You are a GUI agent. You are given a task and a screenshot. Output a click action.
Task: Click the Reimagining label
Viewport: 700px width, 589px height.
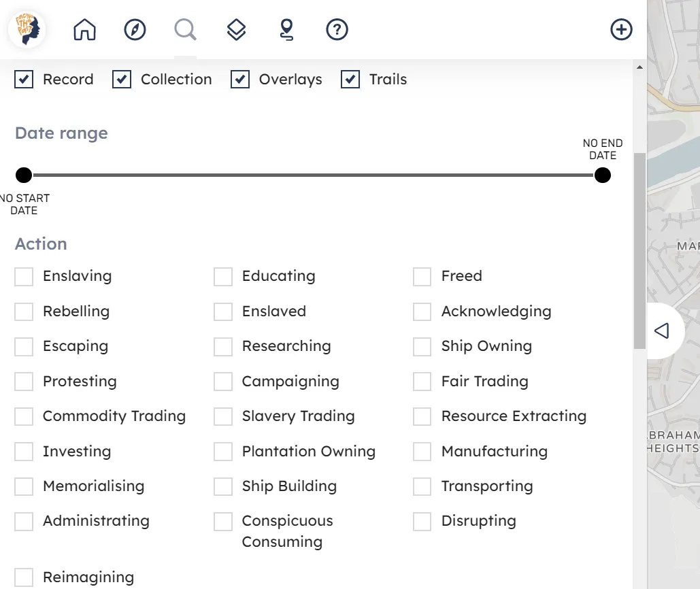click(88, 577)
